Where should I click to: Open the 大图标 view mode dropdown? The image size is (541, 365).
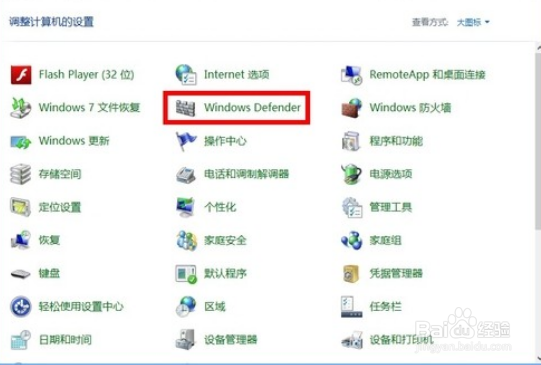click(473, 22)
